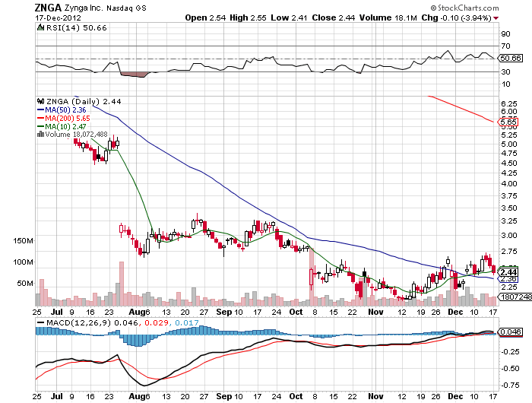Viewport: 532px width, 403px height.
Task: Click the red 0.029 MACD signal value
Action: (x=156, y=322)
